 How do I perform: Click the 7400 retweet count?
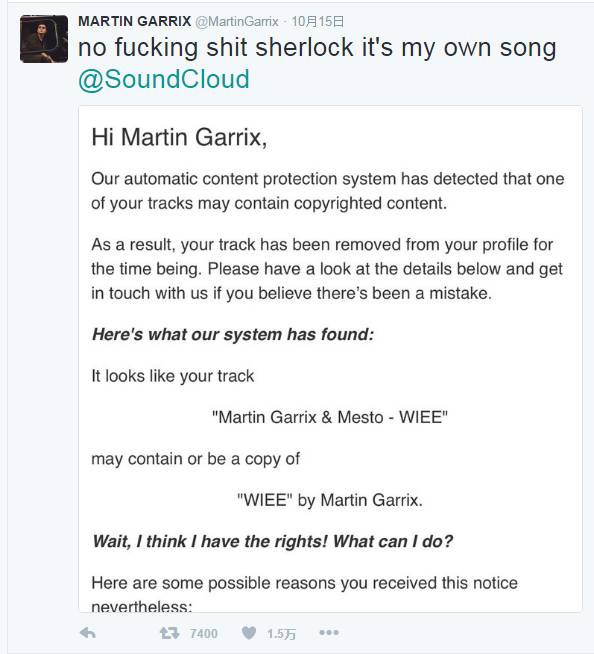coord(203,634)
